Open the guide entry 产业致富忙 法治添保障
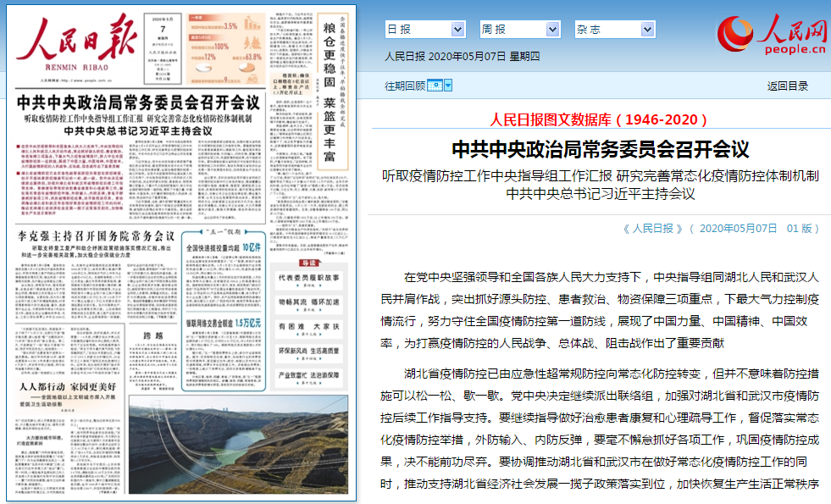The width and height of the screenshot is (831, 504). [309, 377]
